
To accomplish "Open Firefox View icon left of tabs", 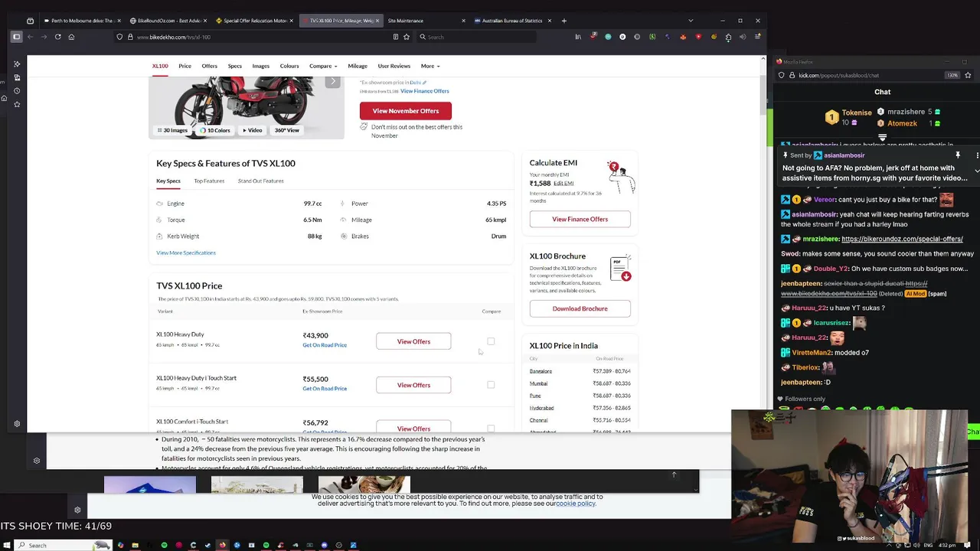I will tap(30, 21).
